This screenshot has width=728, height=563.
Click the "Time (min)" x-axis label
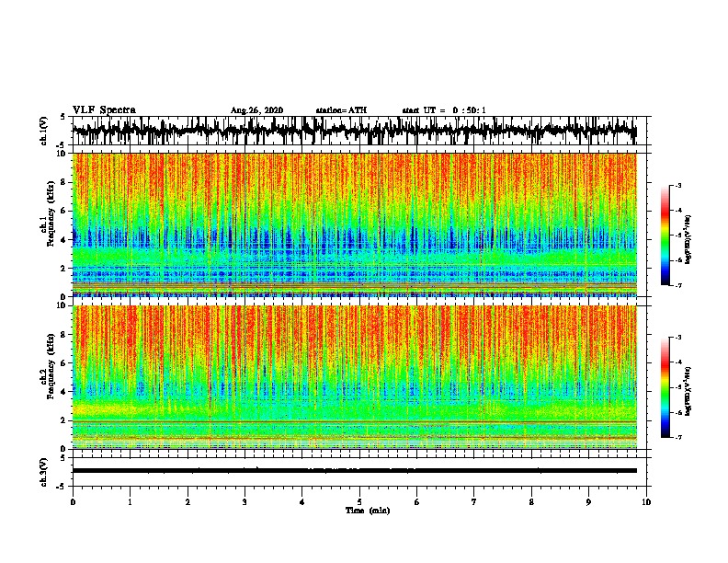[x=368, y=511]
